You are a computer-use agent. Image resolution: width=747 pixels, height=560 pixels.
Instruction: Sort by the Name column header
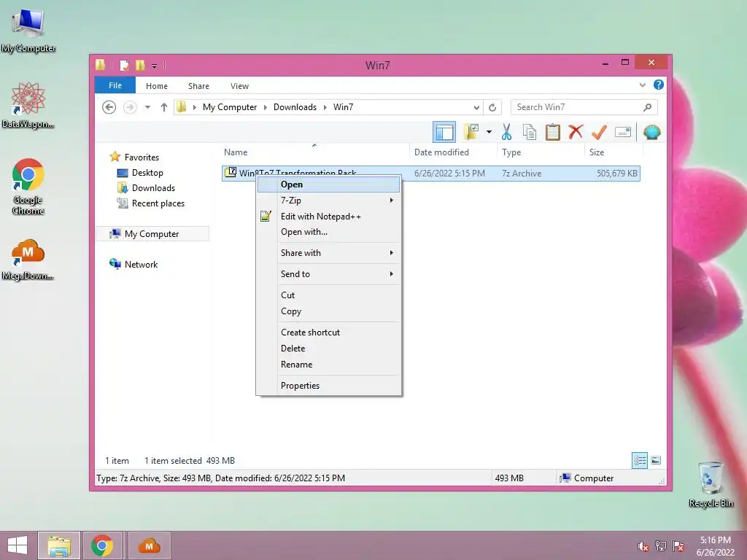[236, 152]
